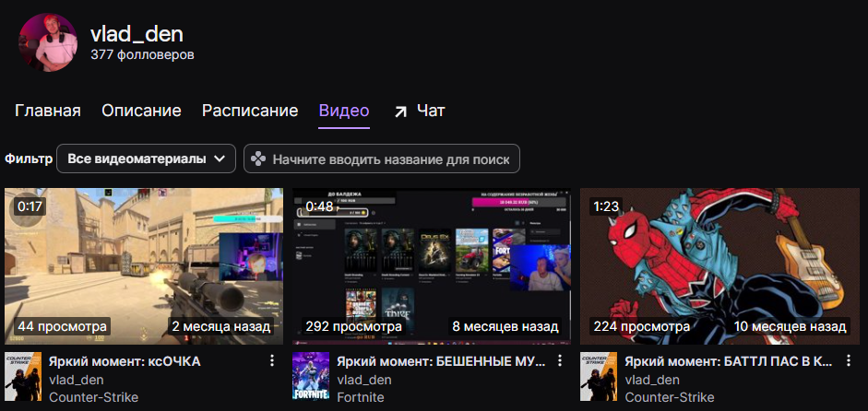Open video title Яркий момент: БЕШЕННЫЕ МУ...
The width and height of the screenshot is (868, 411).
click(x=441, y=361)
